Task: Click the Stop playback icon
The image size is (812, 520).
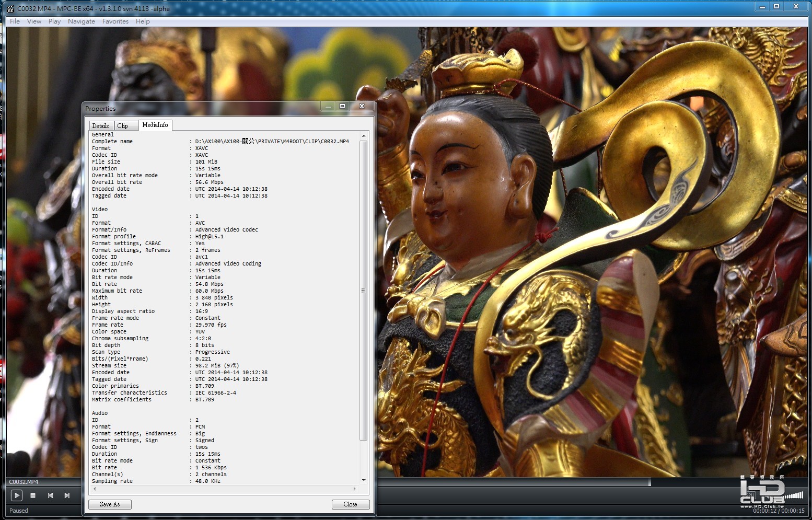Action: click(x=33, y=495)
